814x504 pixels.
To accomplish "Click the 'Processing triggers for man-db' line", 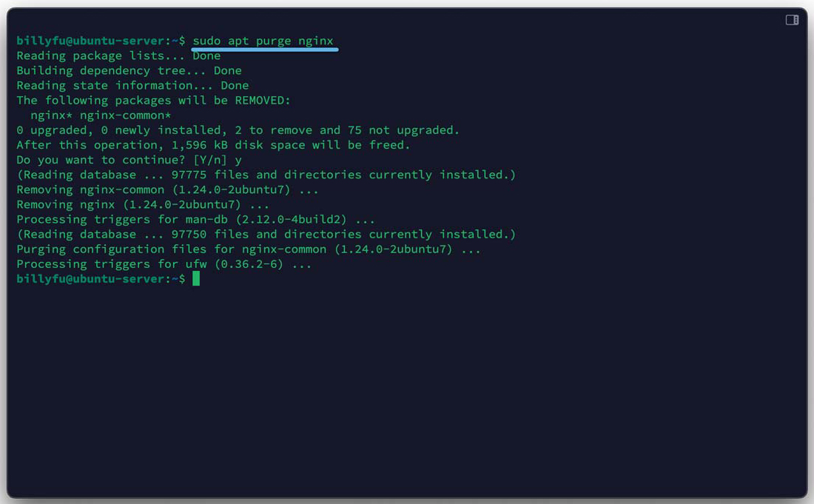I will (x=195, y=219).
